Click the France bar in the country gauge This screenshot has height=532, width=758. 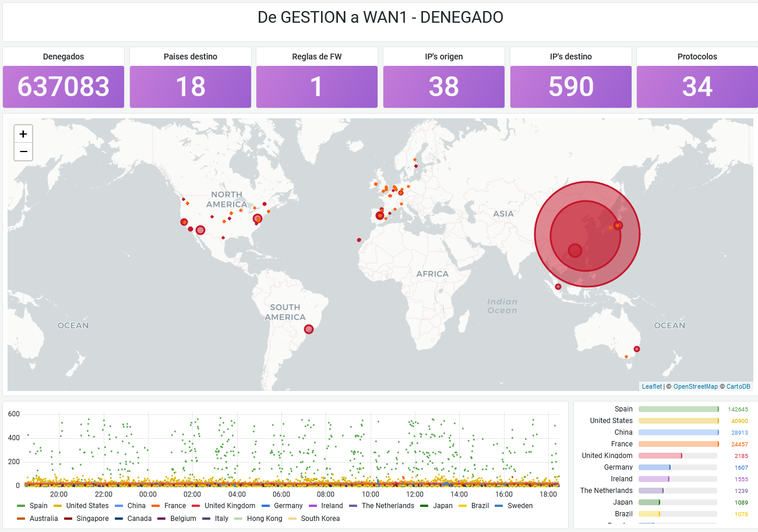click(678, 444)
